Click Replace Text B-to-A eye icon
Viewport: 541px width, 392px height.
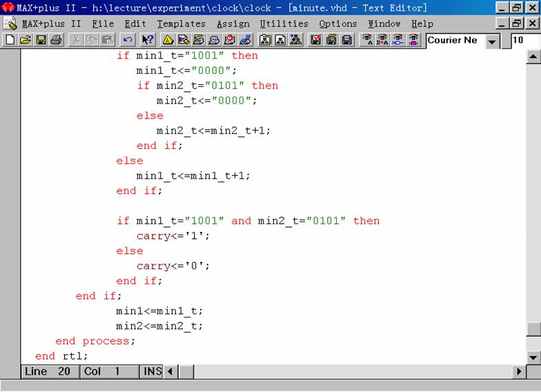click(382, 40)
